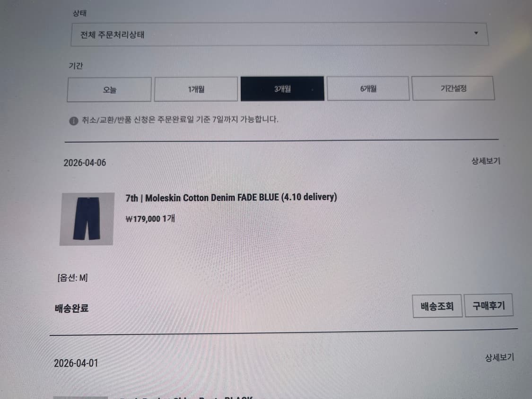Click the ₩179,000 1개 price text
The height and width of the screenshot is (399, 532).
[x=150, y=218]
